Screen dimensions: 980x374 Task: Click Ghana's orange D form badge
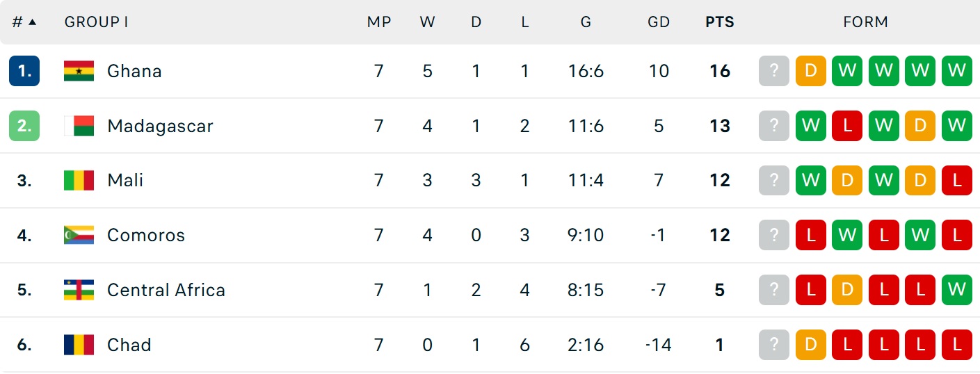coord(810,71)
